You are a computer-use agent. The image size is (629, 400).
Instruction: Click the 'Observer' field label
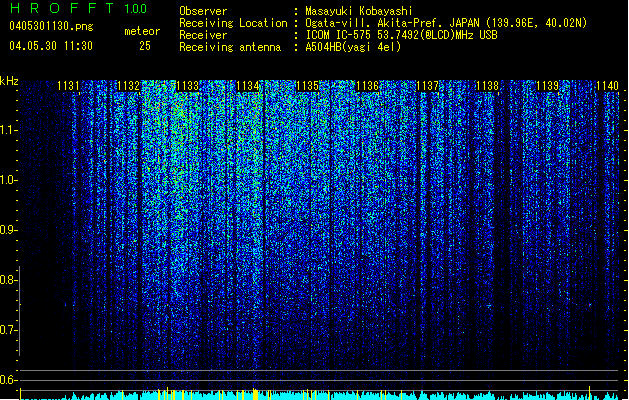(203, 11)
